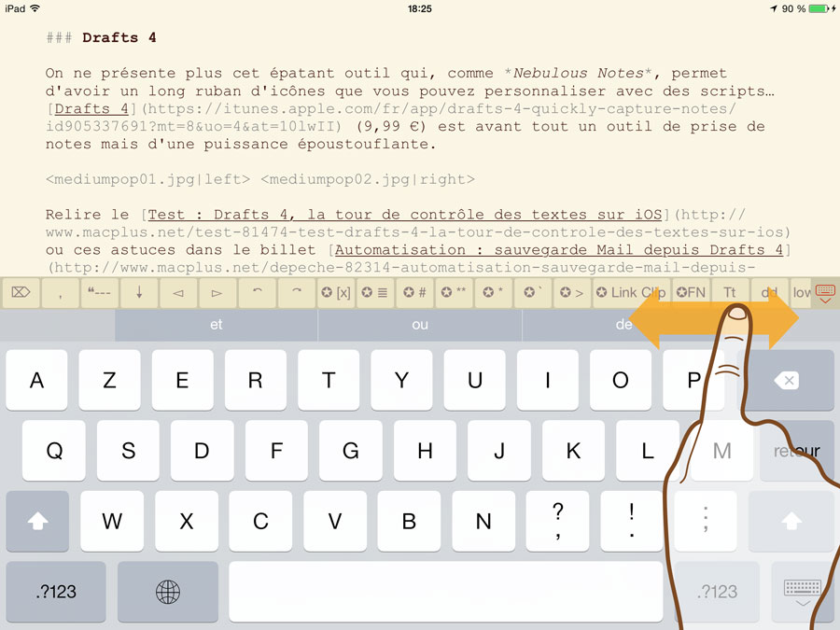Tap the Link Clip script key
Image resolution: width=840 pixels, height=630 pixels.
pyautogui.click(x=631, y=292)
